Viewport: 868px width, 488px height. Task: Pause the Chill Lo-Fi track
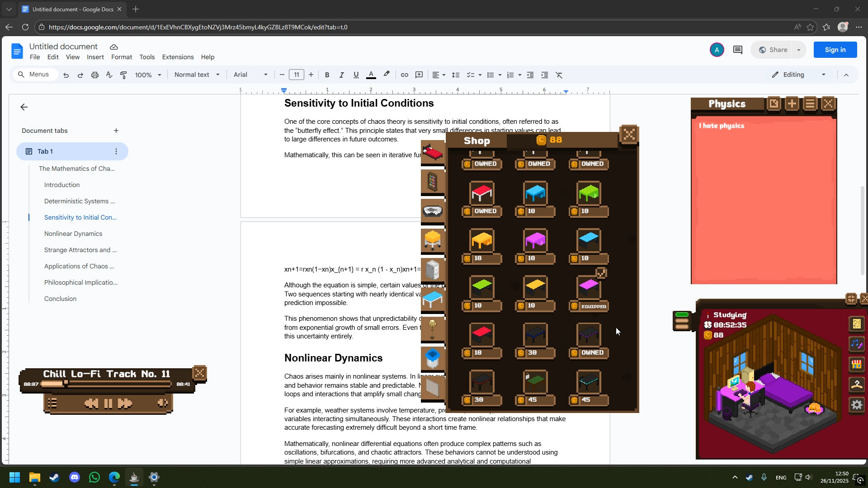pos(108,403)
